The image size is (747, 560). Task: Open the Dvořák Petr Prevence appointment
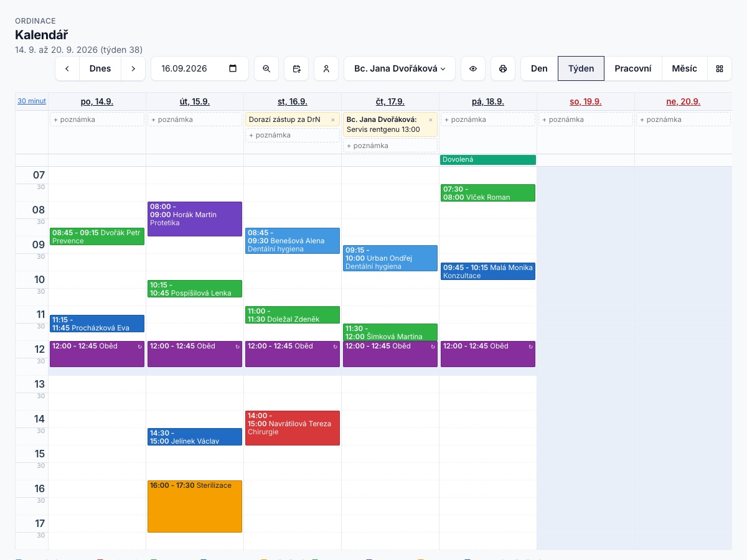tap(97, 236)
